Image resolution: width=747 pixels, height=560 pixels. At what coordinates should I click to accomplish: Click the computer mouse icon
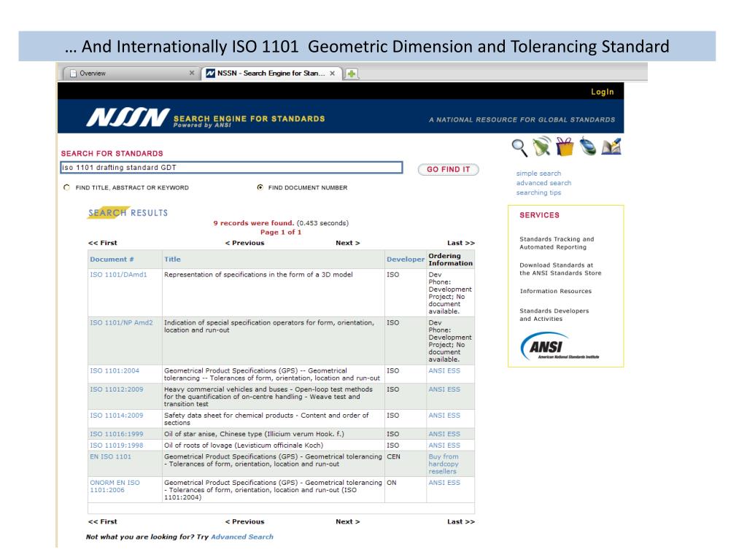coord(587,146)
